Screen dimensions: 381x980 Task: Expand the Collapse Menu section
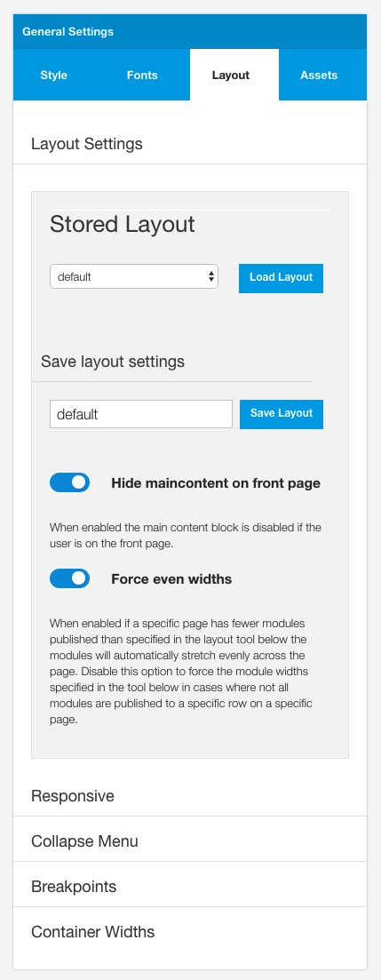click(190, 841)
